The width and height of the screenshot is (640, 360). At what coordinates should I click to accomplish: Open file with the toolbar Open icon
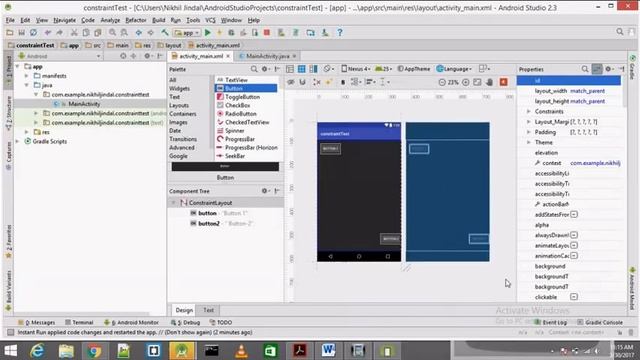(x=10, y=33)
